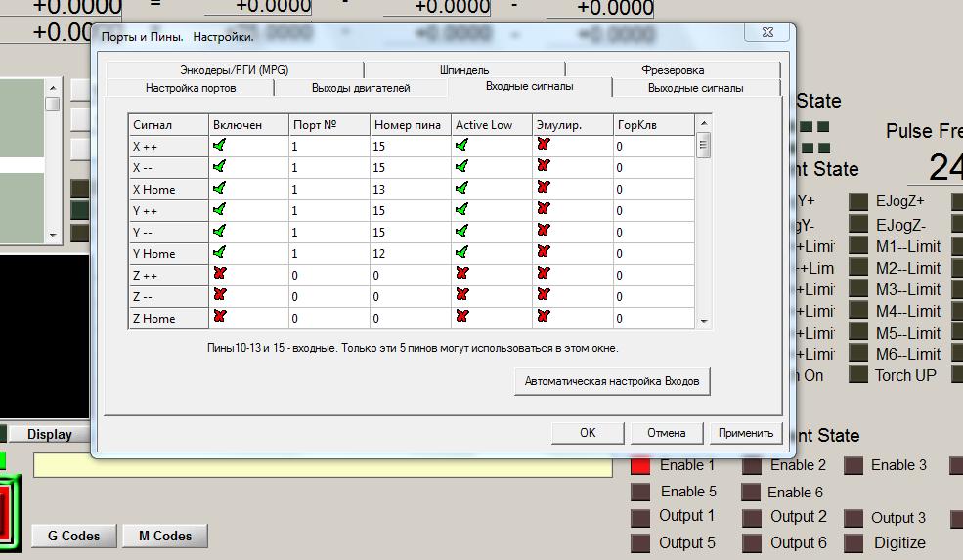Image resolution: width=963 pixels, height=560 pixels.
Task: Click the Output 1 LED indicator
Action: (640, 518)
